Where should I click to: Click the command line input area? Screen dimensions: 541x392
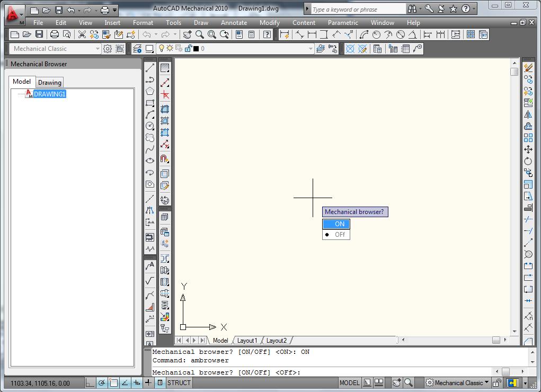click(322, 372)
